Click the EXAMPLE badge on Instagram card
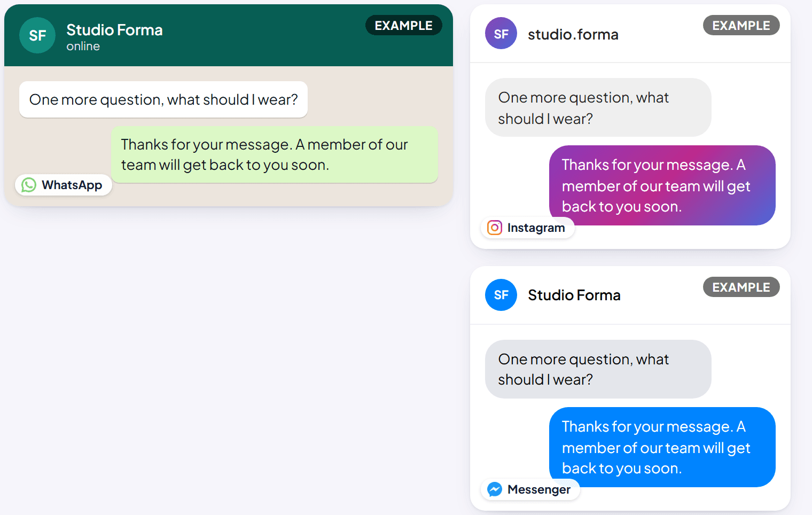 [x=741, y=25]
